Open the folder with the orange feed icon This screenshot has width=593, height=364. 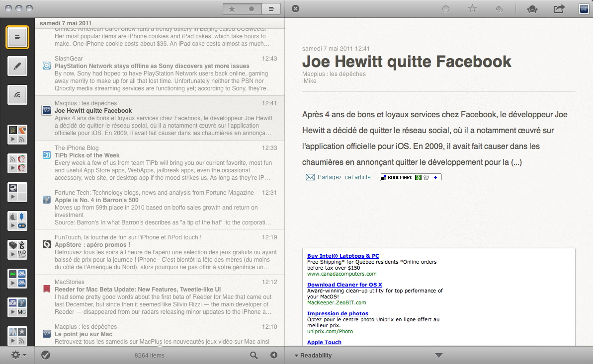17,134
